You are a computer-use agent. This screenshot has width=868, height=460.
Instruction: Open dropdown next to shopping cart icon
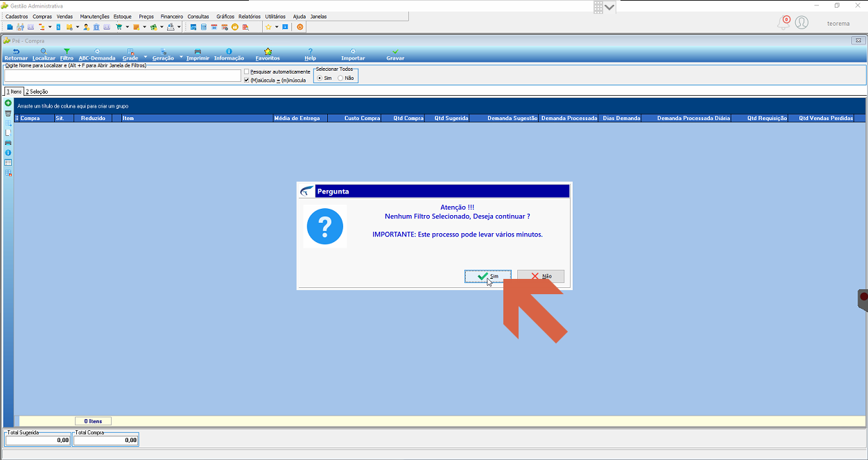128,27
